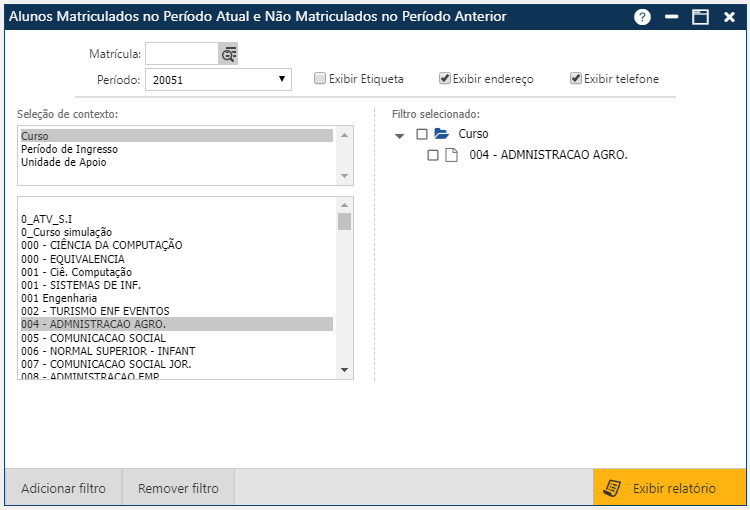This screenshot has height=510, width=750.
Task: Click the Curso folder icon in filter tree
Action: click(x=441, y=134)
